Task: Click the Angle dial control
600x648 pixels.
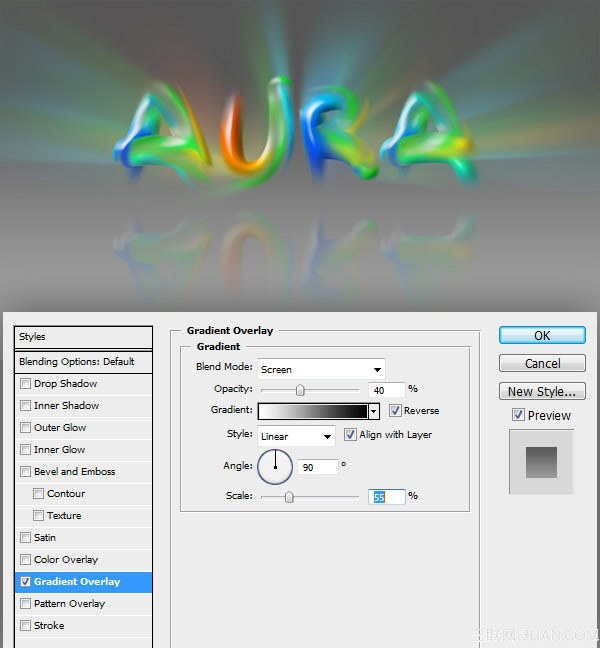Action: [x=275, y=467]
